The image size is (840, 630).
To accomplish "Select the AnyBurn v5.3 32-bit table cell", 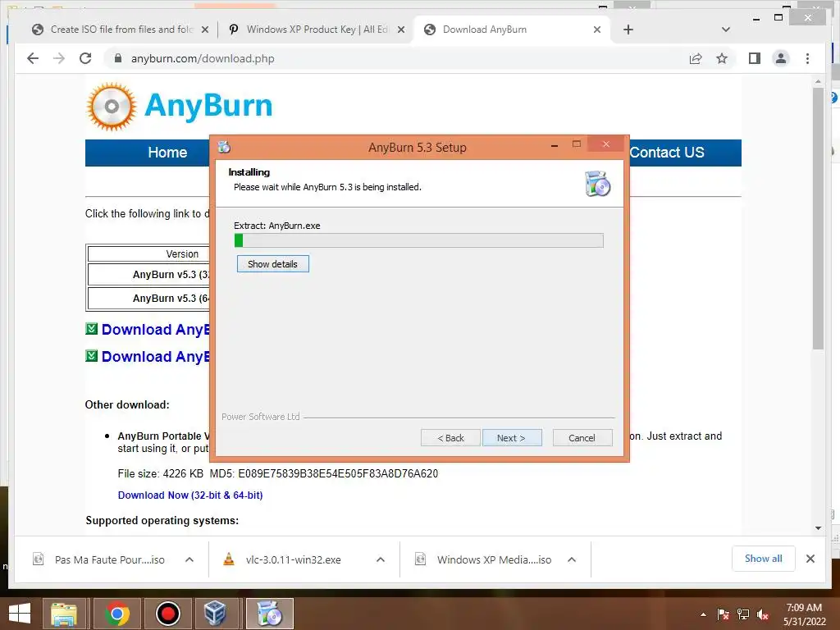I will click(149, 274).
